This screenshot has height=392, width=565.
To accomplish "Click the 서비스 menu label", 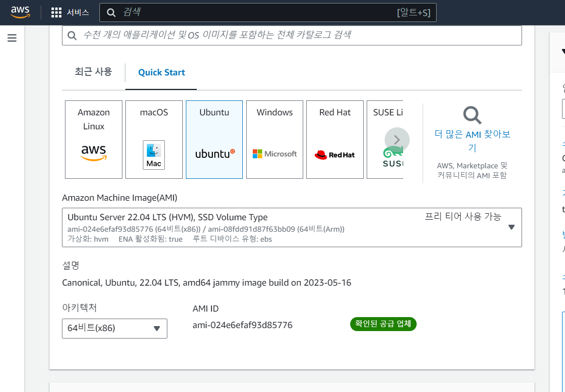I will [77, 12].
